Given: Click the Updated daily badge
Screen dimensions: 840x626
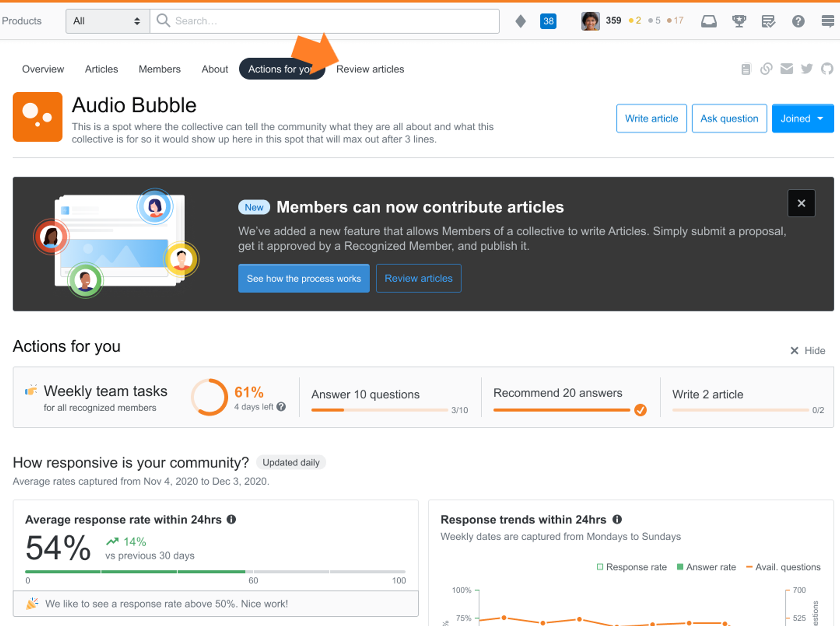Looking at the screenshot, I should click(x=291, y=462).
